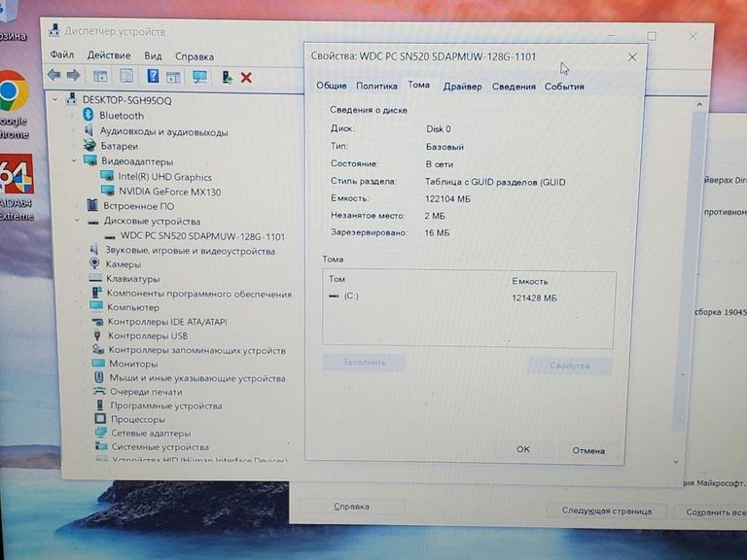
Task: Open AIDA64 Extreme desktop shortcut
Action: pos(17,188)
